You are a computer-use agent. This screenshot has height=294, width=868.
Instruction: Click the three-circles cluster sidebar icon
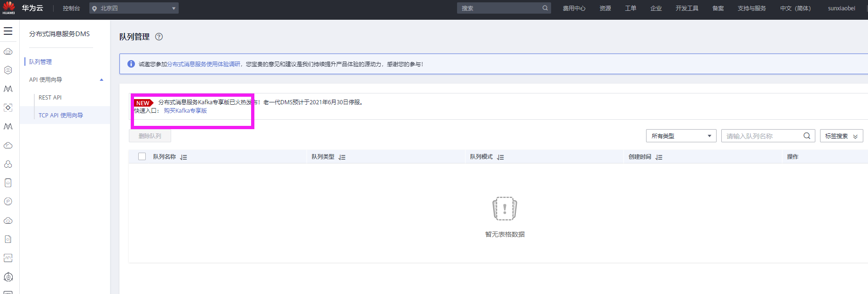(8, 164)
